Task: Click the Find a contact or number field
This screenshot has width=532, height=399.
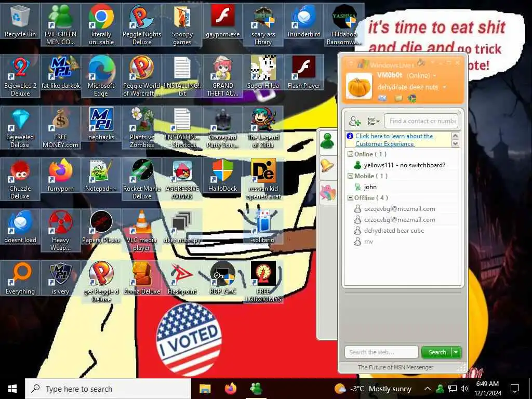Action: pos(421,121)
